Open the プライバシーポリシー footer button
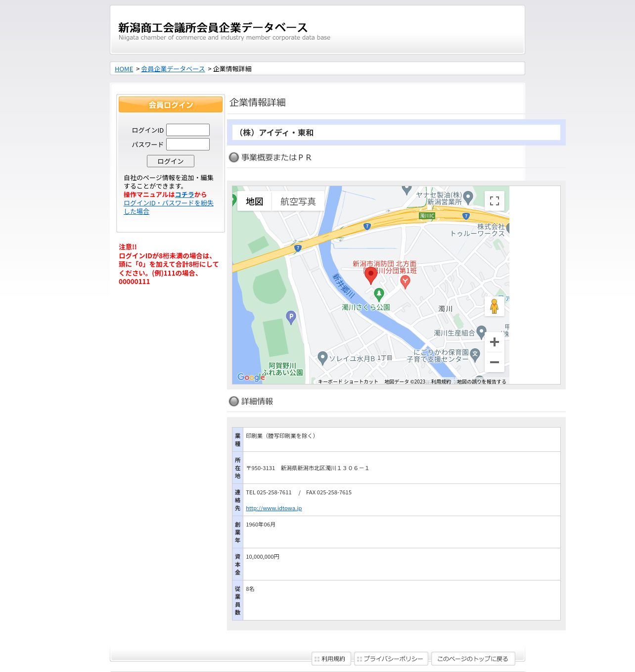The height and width of the screenshot is (672, 635). pos(391,659)
